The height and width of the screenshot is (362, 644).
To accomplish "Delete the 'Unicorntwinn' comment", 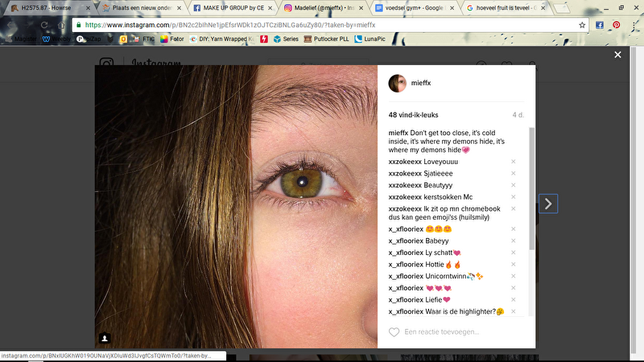I will pyautogui.click(x=513, y=276).
